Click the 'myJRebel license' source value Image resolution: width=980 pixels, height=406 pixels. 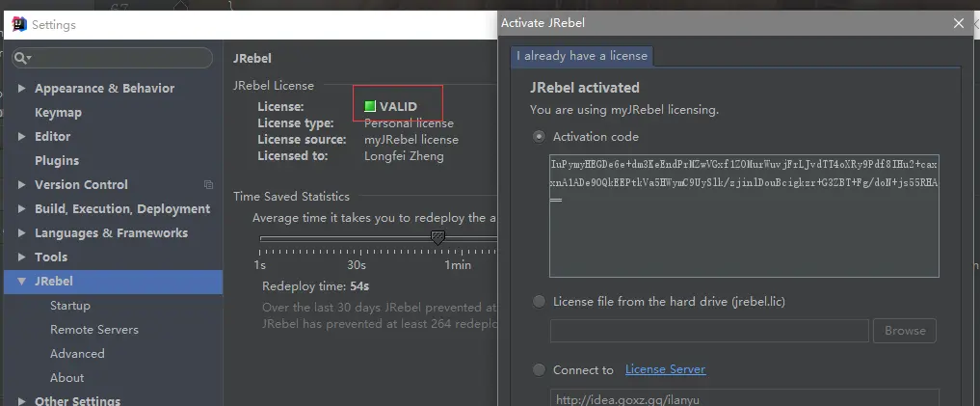tap(411, 140)
